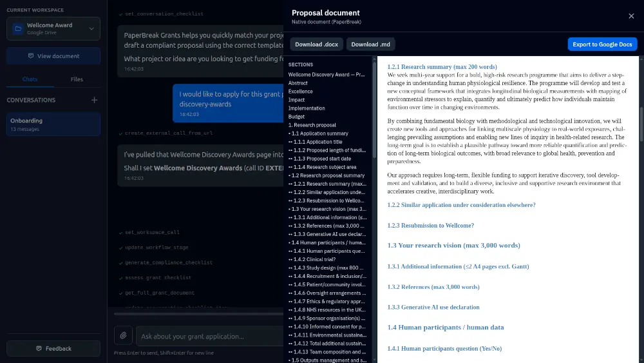Focus the grant application message input
Image resolution: width=644 pixels, height=363 pixels.
(209, 337)
